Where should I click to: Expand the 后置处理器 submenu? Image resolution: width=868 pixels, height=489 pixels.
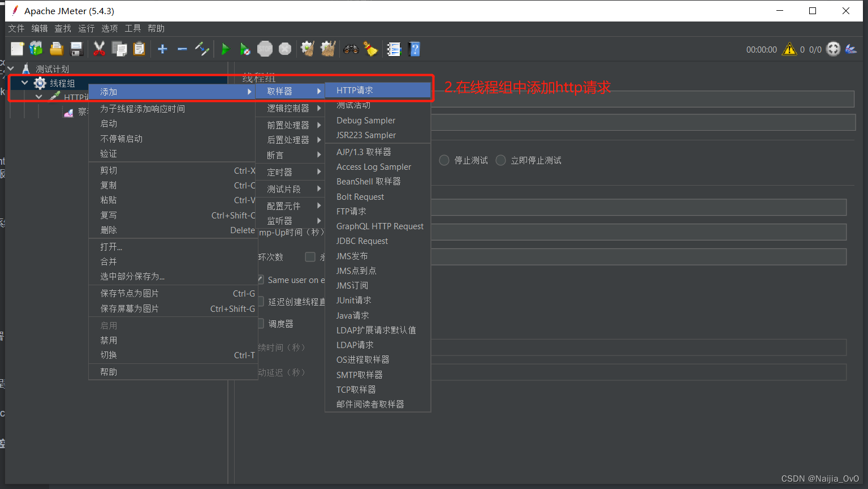(291, 140)
